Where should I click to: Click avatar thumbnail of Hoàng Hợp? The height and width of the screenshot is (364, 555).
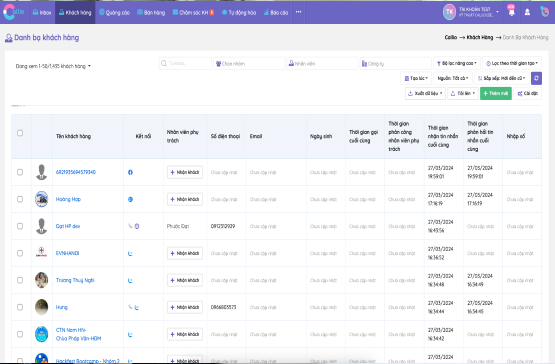pos(41,199)
